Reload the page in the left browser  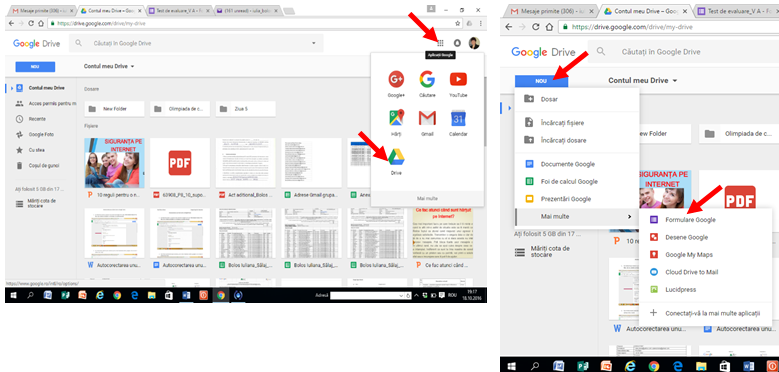click(x=31, y=23)
